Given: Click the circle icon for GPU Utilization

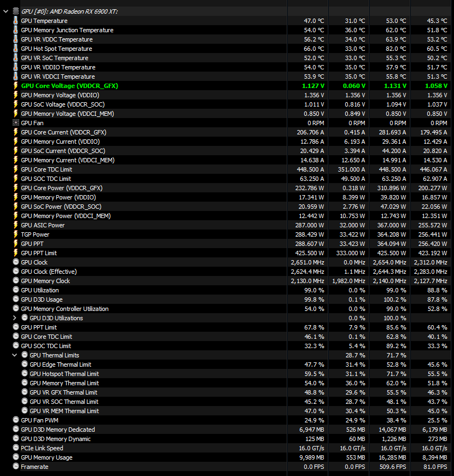Looking at the screenshot, I should point(16,290).
